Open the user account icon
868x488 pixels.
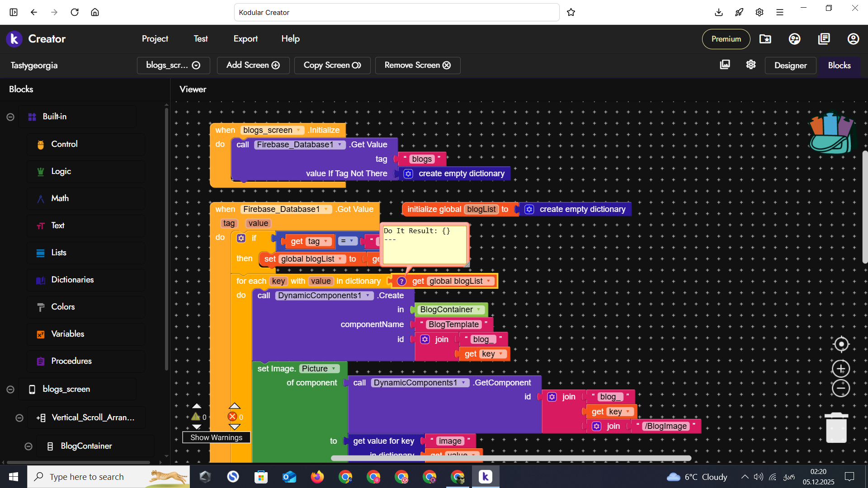coord(853,39)
